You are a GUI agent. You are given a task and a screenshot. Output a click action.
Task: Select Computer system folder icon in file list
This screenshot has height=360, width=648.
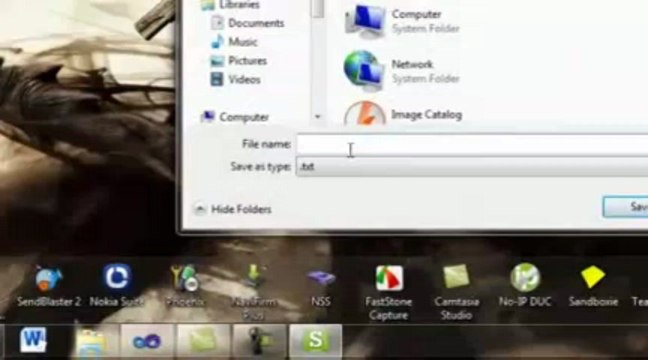point(364,21)
